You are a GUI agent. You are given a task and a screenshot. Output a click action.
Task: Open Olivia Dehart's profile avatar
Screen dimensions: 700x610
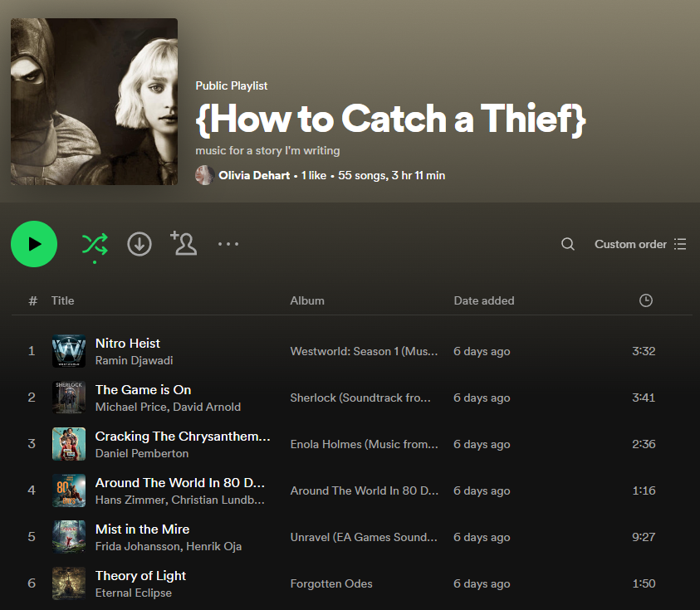click(x=204, y=175)
